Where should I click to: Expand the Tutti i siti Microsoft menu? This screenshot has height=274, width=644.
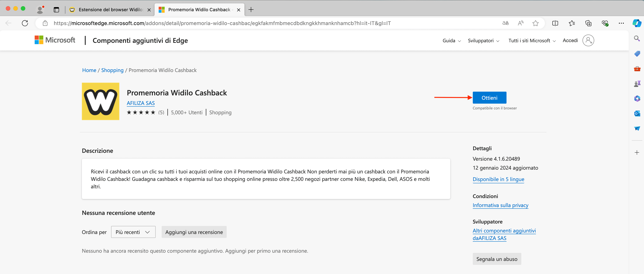coord(532,41)
